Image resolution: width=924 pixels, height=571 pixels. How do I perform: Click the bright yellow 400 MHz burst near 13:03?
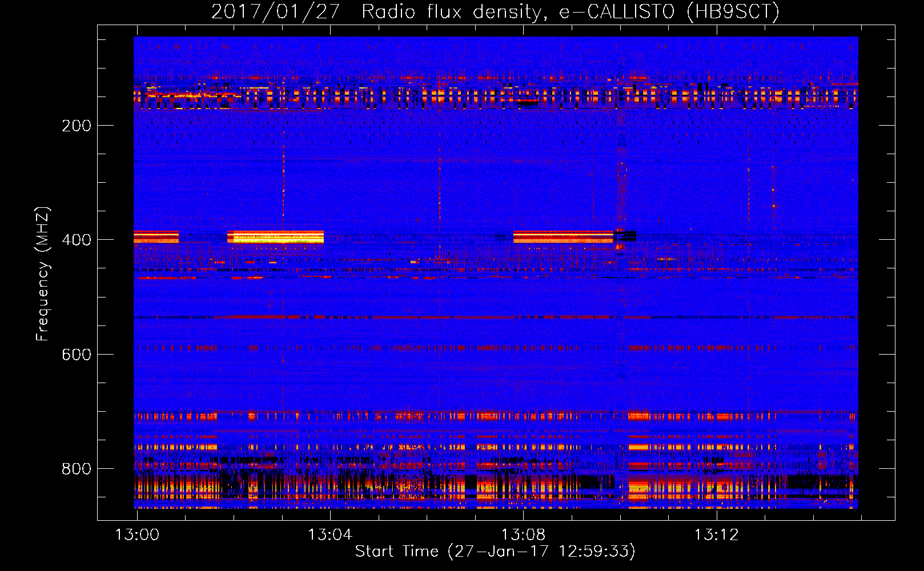tap(276, 237)
